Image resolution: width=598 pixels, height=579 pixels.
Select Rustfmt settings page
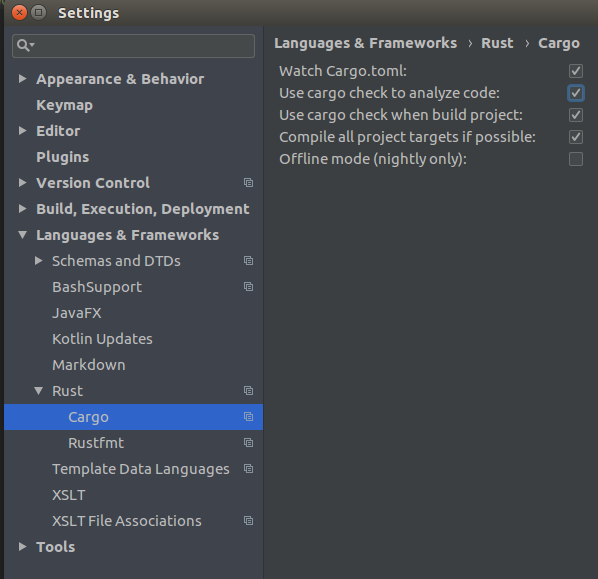pos(96,443)
